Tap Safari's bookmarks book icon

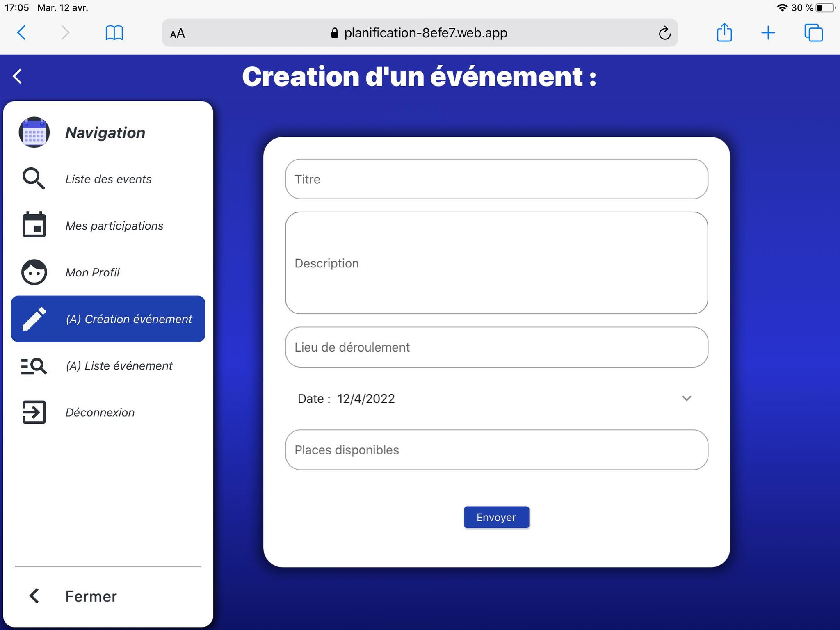tap(114, 33)
